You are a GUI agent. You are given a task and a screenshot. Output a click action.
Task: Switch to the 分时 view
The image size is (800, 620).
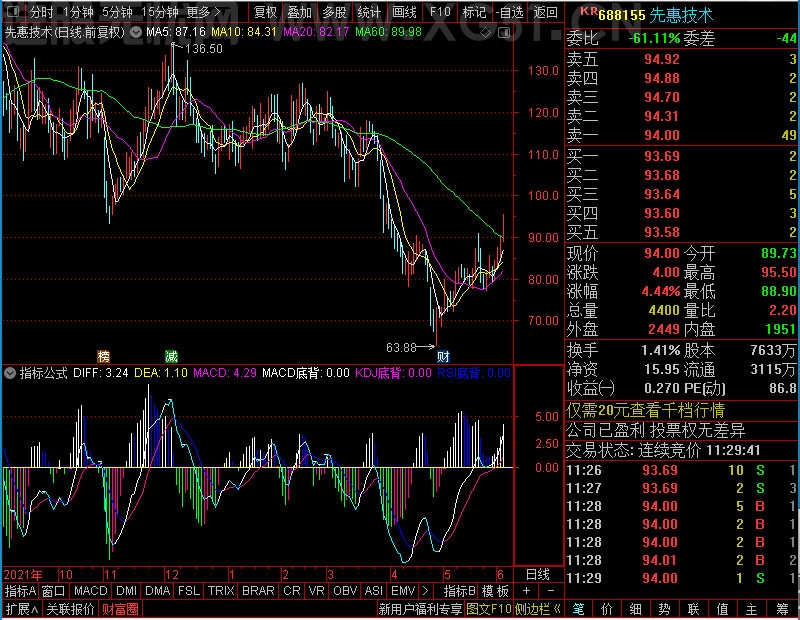41,11
